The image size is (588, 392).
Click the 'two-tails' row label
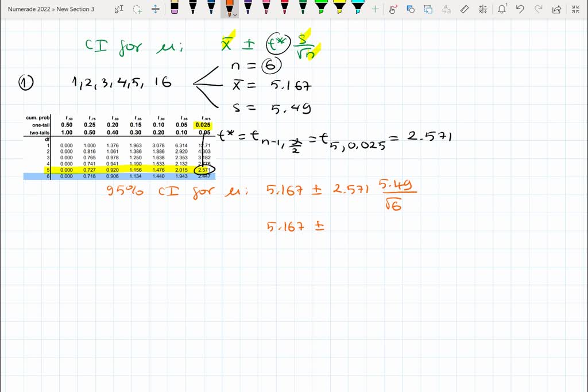tap(40, 133)
